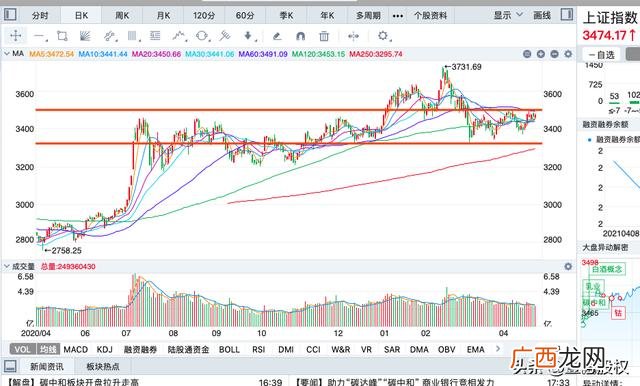Screen dimensions: 640x386
Task: Select the VR indicator
Action: pyautogui.click(x=367, y=349)
